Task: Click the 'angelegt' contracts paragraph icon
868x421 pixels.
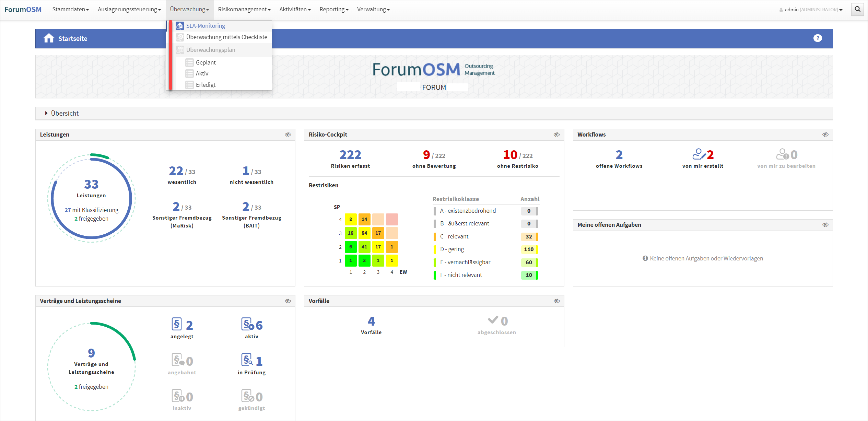Action: (177, 324)
